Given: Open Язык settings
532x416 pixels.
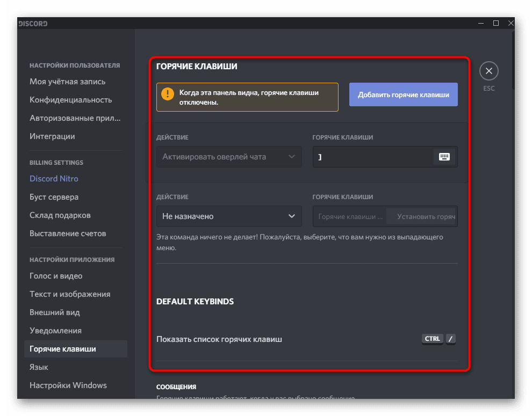Looking at the screenshot, I should click(39, 367).
